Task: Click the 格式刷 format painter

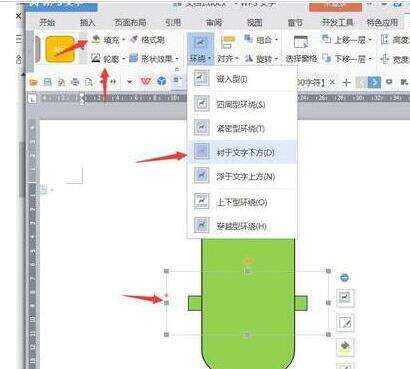Action: click(x=148, y=40)
